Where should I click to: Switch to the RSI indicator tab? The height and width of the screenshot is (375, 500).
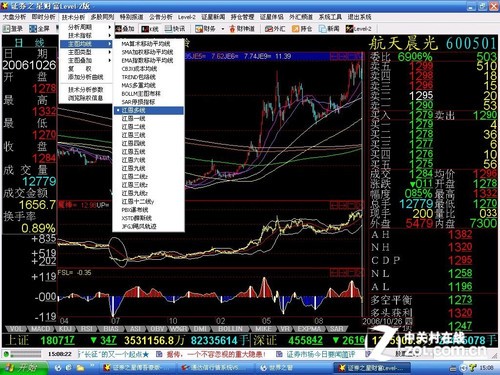(x=87, y=329)
